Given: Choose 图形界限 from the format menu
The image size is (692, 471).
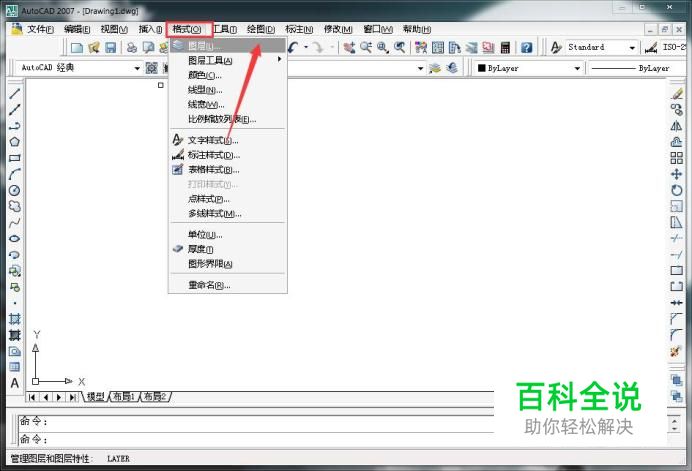Looking at the screenshot, I should coord(228,264).
